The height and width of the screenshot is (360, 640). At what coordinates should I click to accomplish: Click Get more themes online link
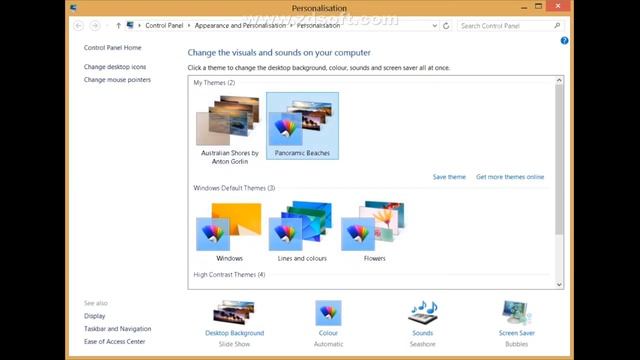(x=510, y=177)
